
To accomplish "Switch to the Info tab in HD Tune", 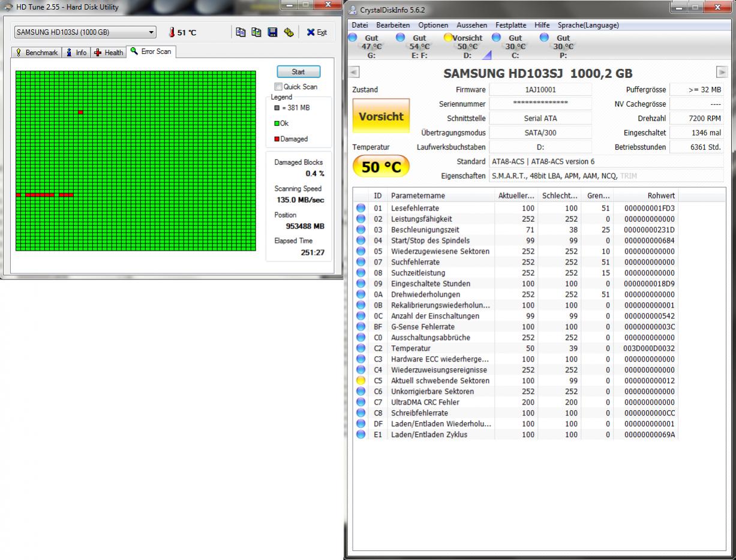I will coord(76,53).
